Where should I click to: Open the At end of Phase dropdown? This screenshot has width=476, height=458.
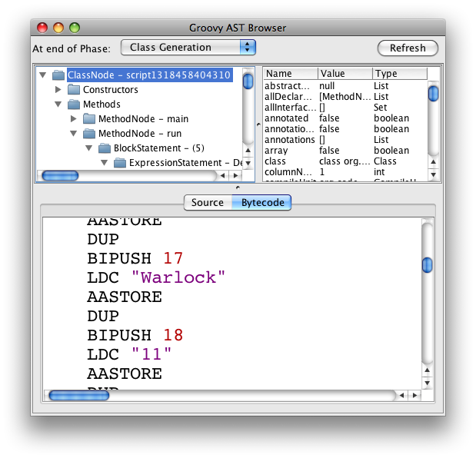click(x=188, y=48)
